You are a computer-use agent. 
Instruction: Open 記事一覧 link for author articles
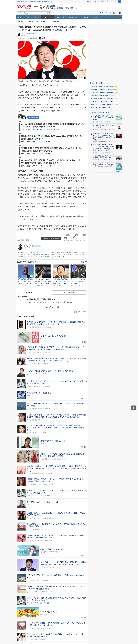point(84,262)
